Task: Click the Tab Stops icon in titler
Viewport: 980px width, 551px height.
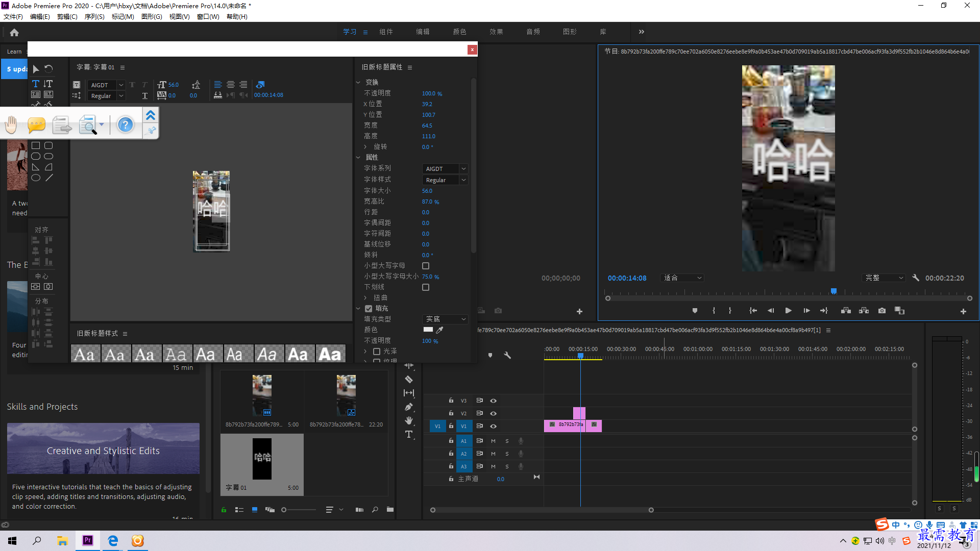Action: click(x=218, y=95)
